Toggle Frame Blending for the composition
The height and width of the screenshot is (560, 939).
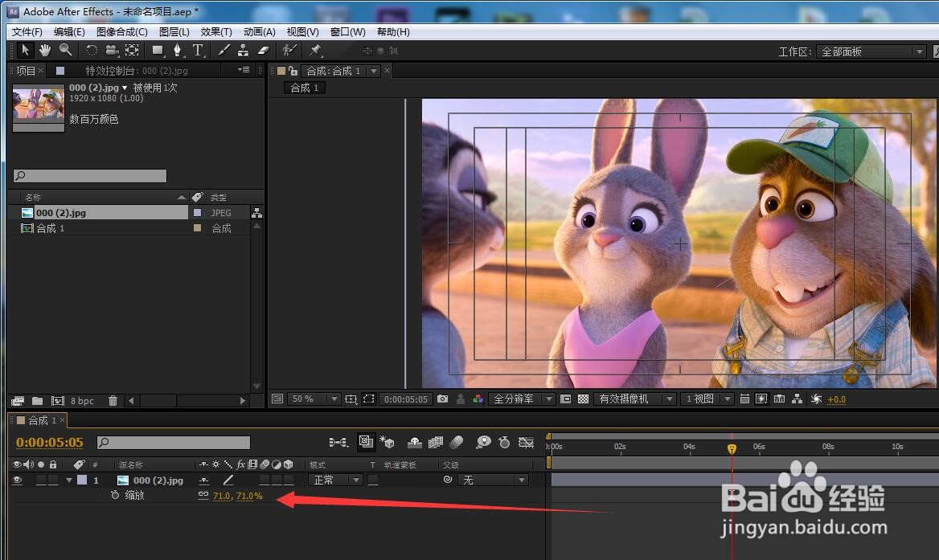tap(436, 442)
